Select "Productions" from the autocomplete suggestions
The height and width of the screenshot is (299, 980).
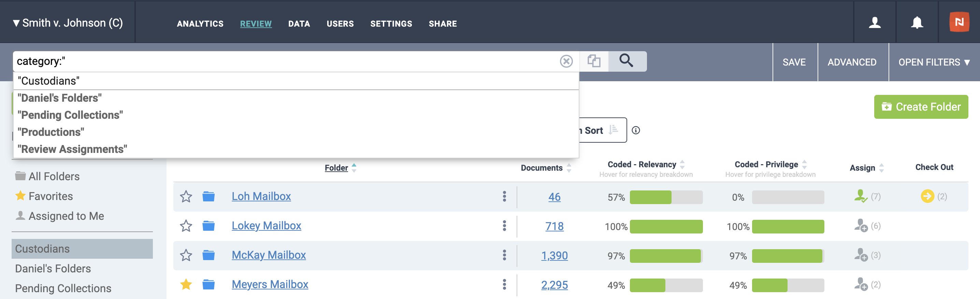click(51, 132)
